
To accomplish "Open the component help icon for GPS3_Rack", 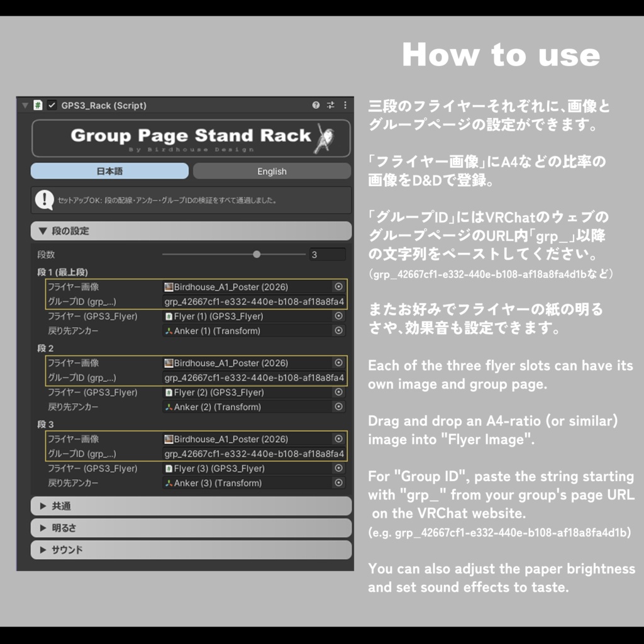I will [316, 105].
